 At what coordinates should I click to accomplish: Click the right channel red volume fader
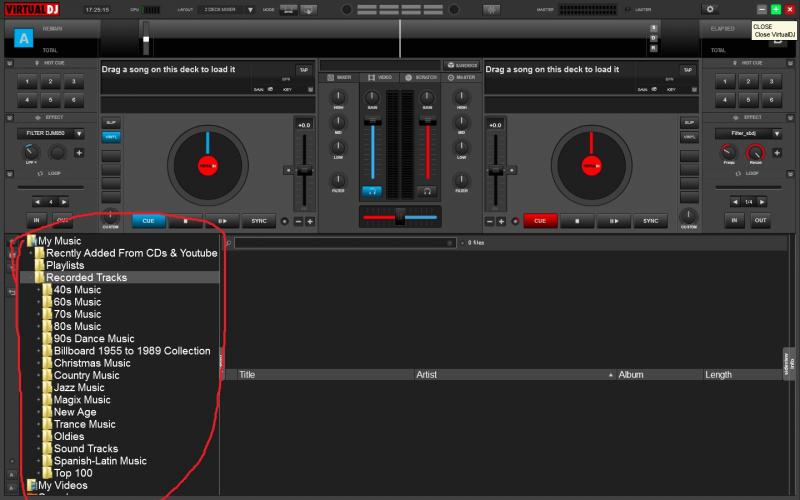[427, 121]
